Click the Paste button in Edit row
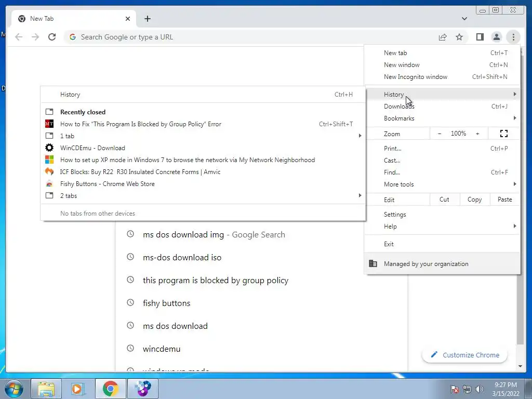 pyautogui.click(x=505, y=199)
